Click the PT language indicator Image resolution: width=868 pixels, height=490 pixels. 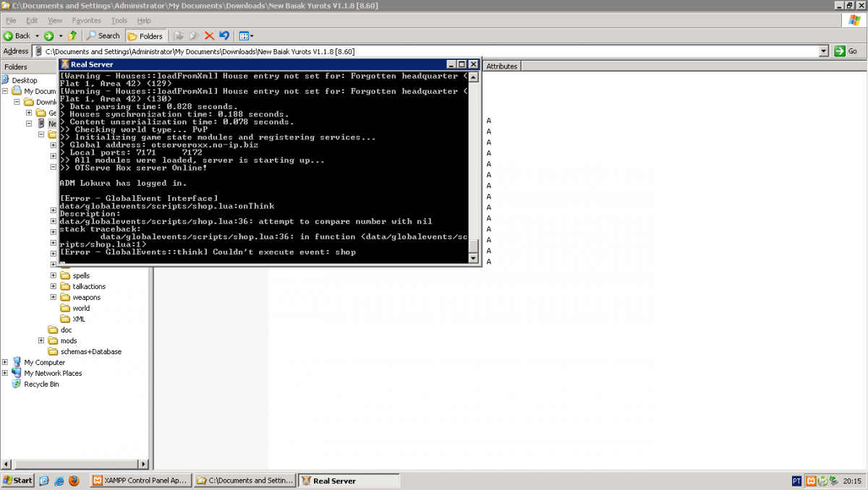796,481
